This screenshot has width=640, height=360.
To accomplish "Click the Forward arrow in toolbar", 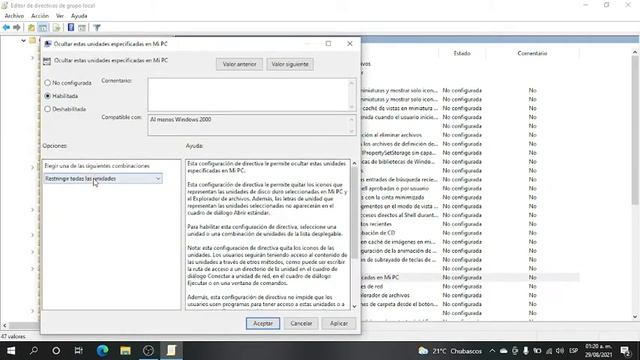I will [17, 28].
